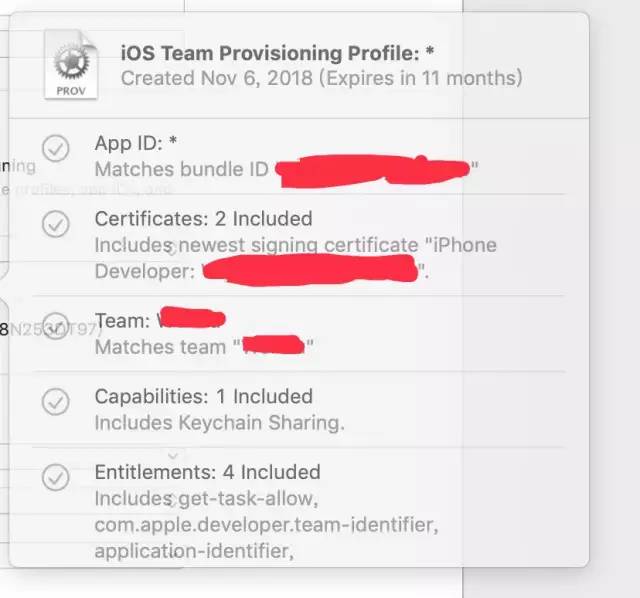Click the com.apple.developer.team-identifier entitlement

pyautogui.click(x=265, y=524)
